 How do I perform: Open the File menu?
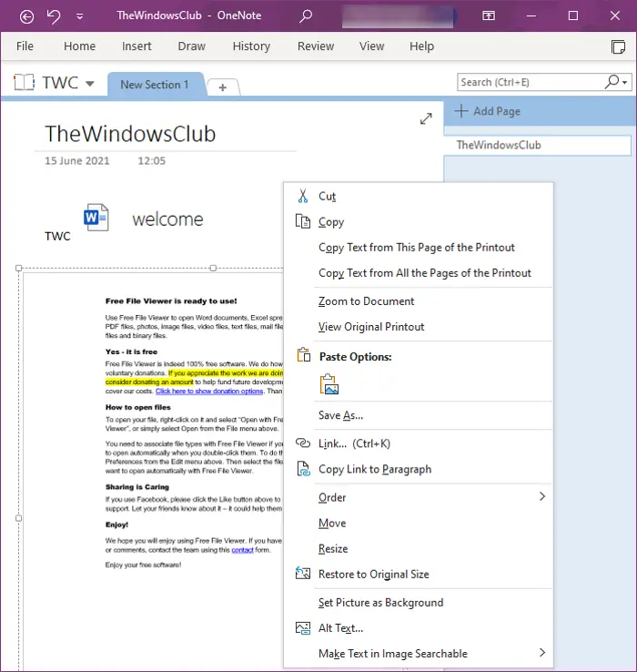click(25, 46)
